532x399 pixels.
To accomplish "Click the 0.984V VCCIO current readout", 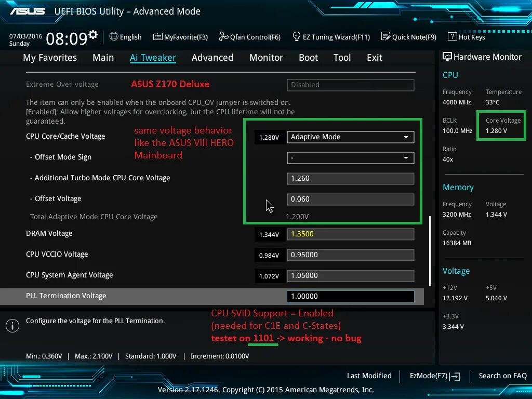I will [269, 256].
